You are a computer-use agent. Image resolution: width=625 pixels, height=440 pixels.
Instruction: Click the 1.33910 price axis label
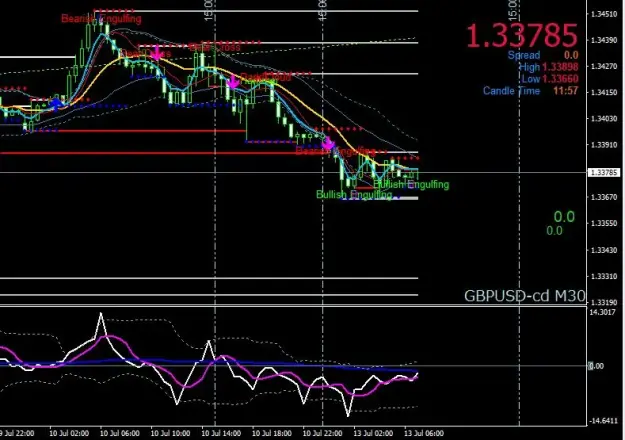pos(603,145)
